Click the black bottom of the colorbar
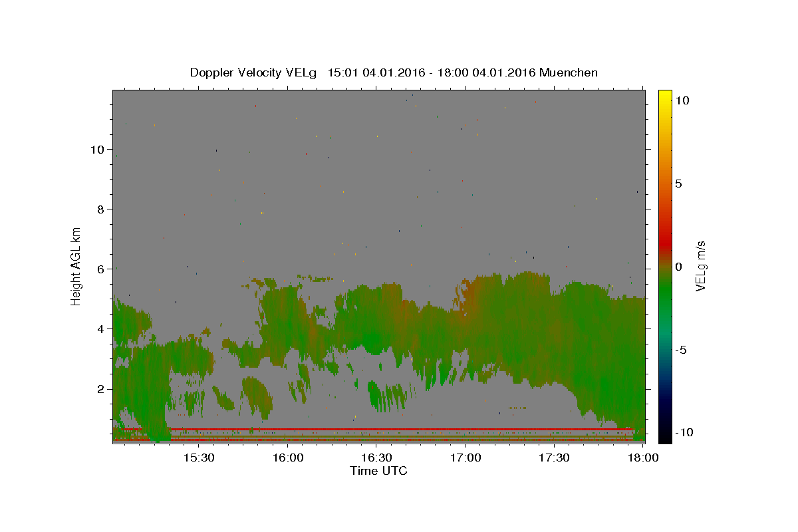Viewport: 798px width, 532px height. pyautogui.click(x=664, y=438)
